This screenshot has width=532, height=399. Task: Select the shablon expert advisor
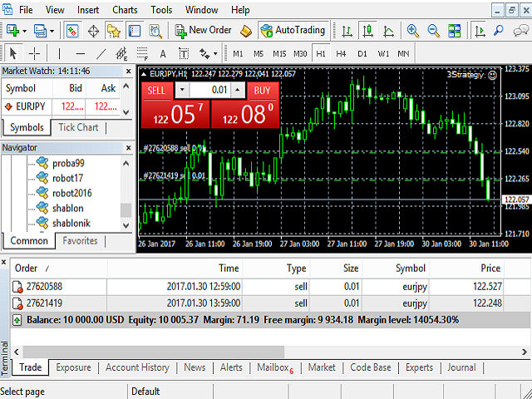click(x=68, y=209)
